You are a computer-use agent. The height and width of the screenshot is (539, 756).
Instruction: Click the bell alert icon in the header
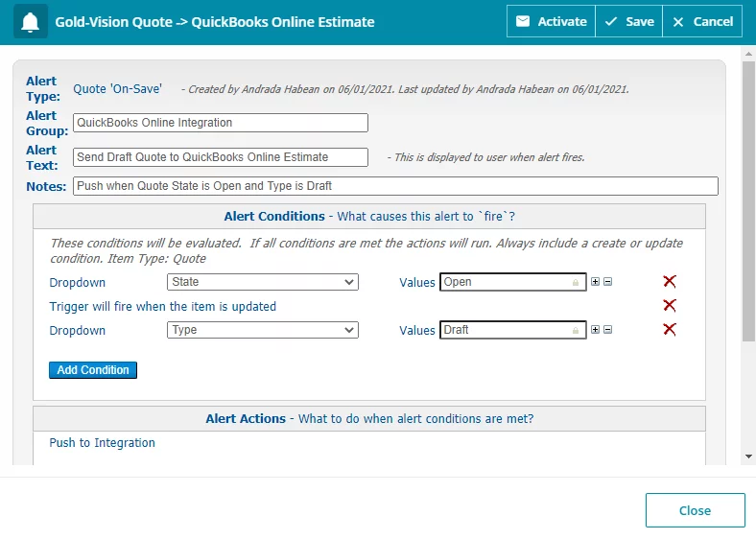click(31, 21)
